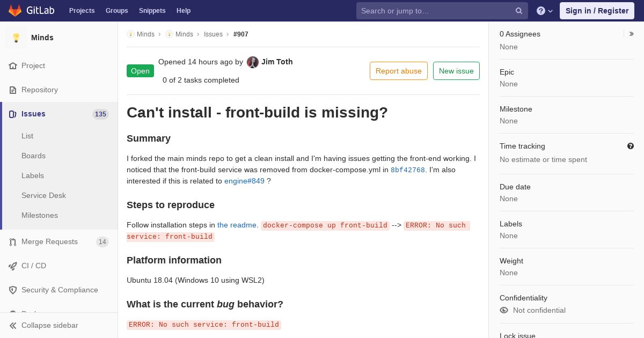Click the New issue button
The image size is (644, 338).
(x=456, y=71)
